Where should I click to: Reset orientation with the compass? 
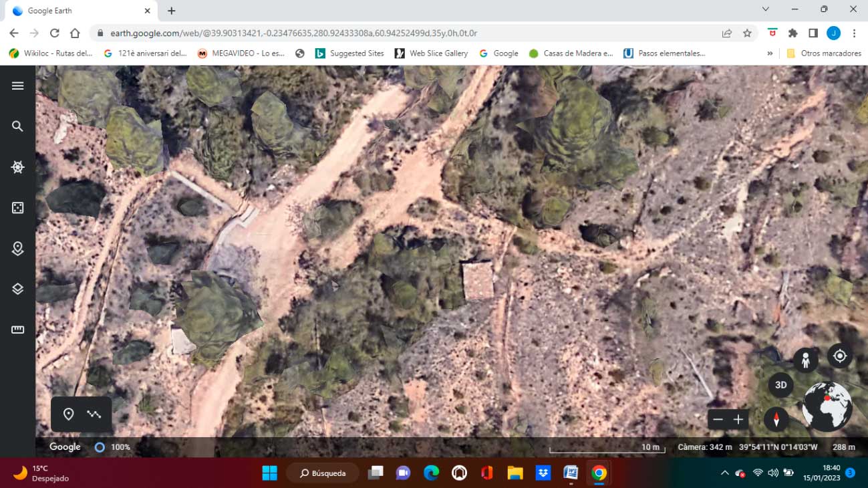click(x=776, y=419)
